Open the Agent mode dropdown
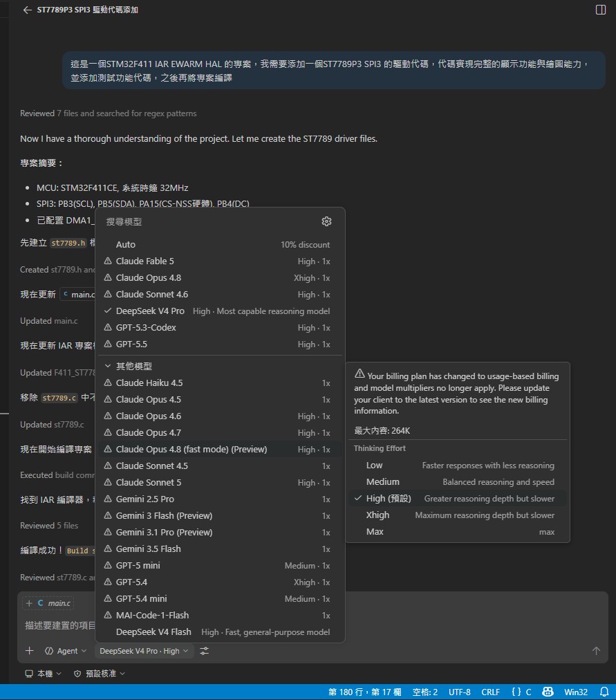Screen dimensions: 616x700 [66, 651]
